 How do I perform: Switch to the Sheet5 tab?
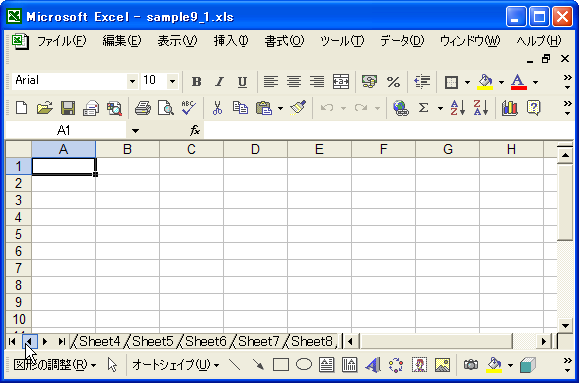point(153,341)
